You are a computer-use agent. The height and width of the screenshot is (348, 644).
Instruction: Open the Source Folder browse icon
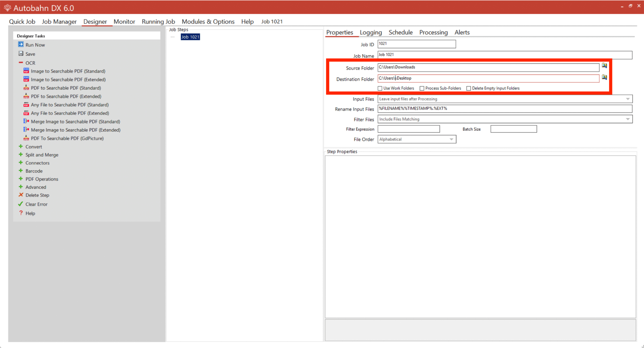tap(604, 66)
